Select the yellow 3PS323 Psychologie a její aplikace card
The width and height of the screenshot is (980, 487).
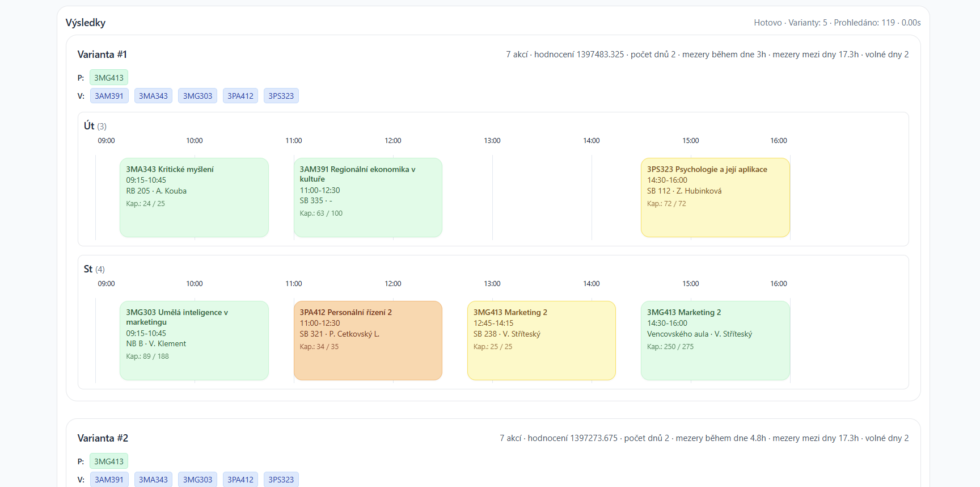click(x=715, y=197)
